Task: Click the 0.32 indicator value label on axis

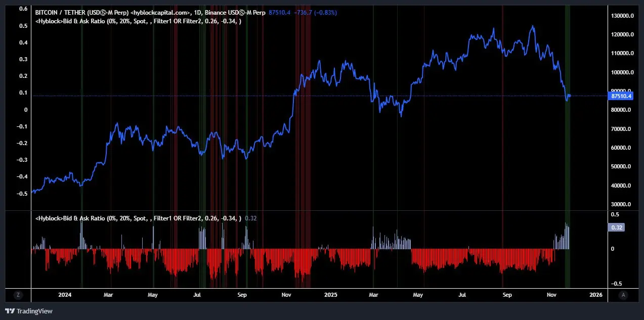Action: pyautogui.click(x=616, y=227)
